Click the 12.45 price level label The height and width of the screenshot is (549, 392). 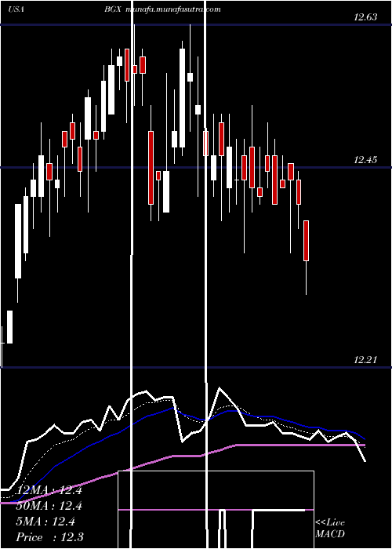click(x=365, y=160)
